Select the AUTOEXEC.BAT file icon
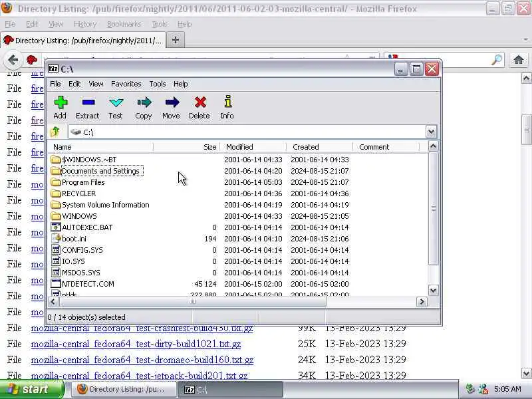This screenshot has height=399, width=532. coord(56,227)
